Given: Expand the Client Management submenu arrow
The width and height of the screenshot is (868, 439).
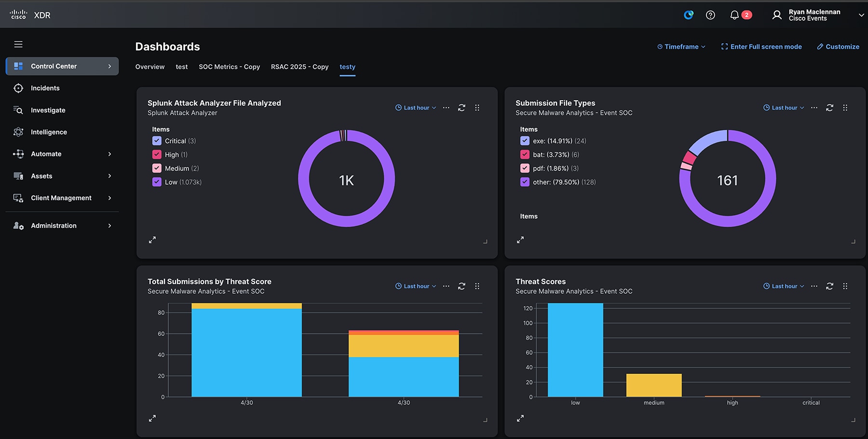Looking at the screenshot, I should click(x=109, y=198).
